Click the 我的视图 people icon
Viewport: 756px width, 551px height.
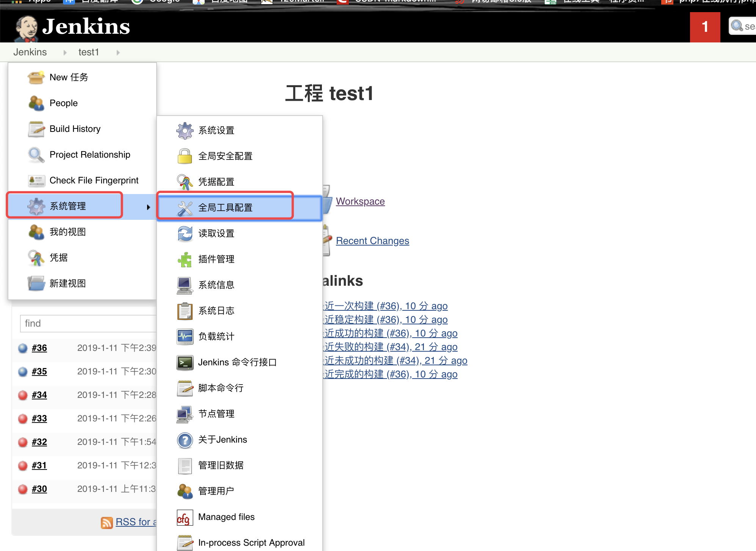36,232
